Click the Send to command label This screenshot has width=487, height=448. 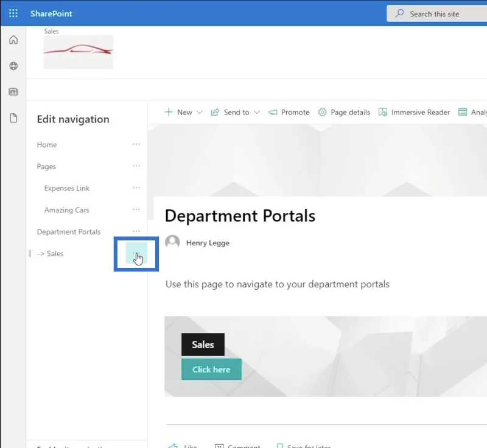pos(236,113)
